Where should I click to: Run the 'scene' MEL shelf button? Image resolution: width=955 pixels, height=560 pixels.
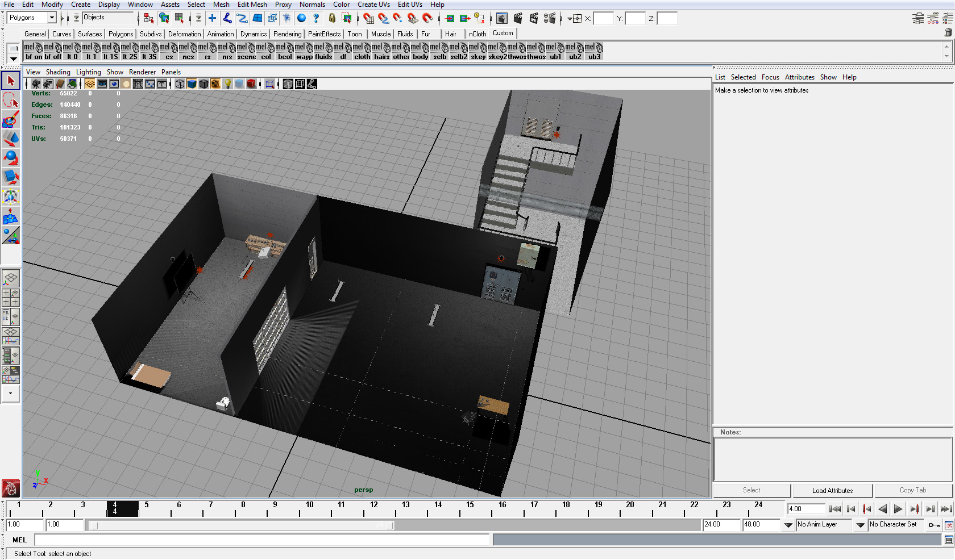pos(246,51)
